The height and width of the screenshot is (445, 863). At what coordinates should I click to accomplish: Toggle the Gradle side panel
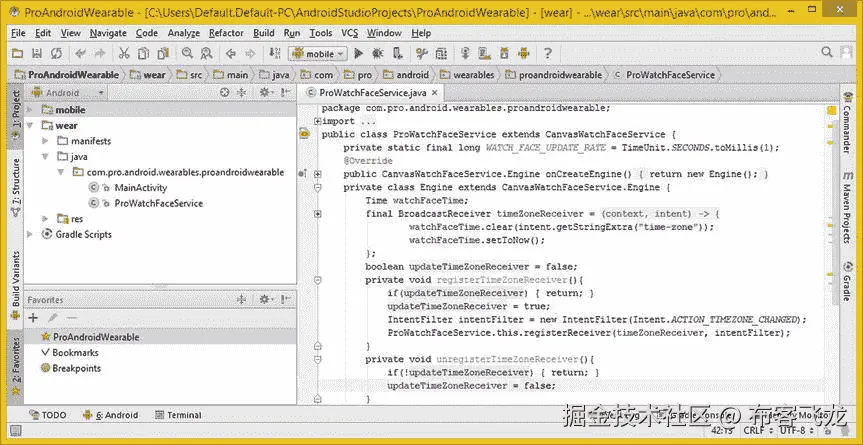(x=846, y=282)
